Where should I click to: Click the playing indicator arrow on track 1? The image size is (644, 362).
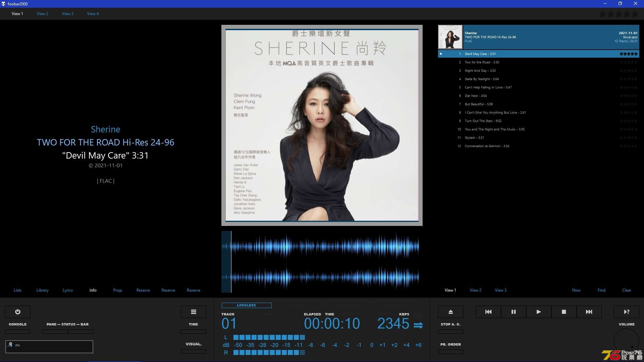coord(441,54)
